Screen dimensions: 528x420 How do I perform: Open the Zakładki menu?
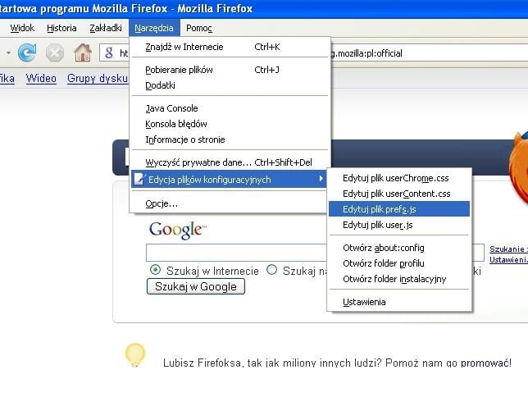tap(105, 28)
